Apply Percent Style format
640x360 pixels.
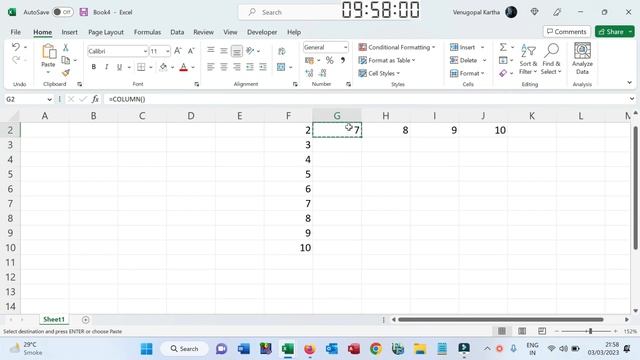(329, 60)
